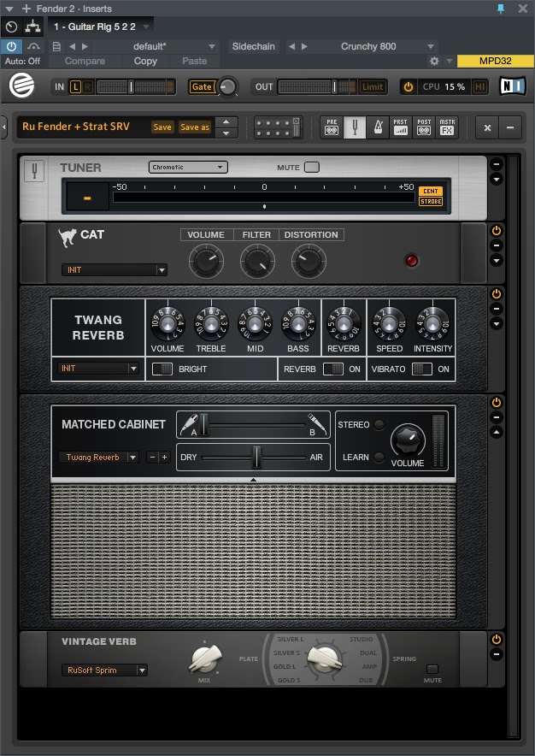The image size is (535, 756).
Task: Open the automation mode clock icon
Action: [x=12, y=27]
